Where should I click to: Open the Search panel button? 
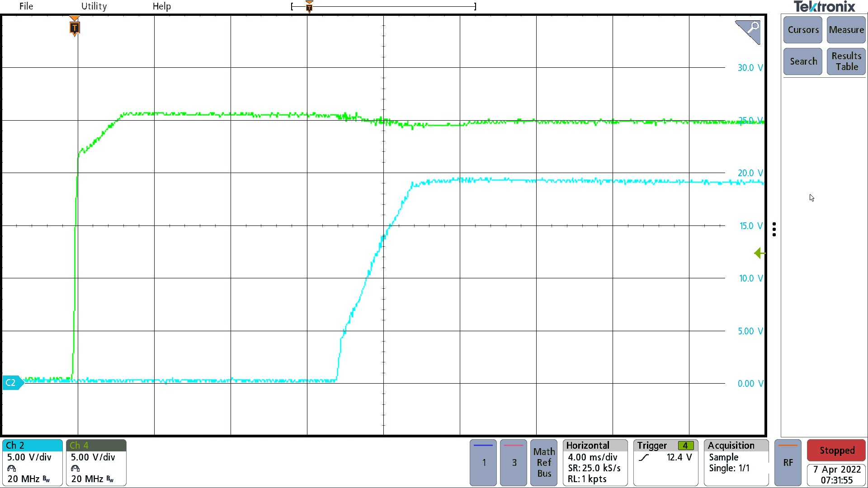click(x=803, y=61)
